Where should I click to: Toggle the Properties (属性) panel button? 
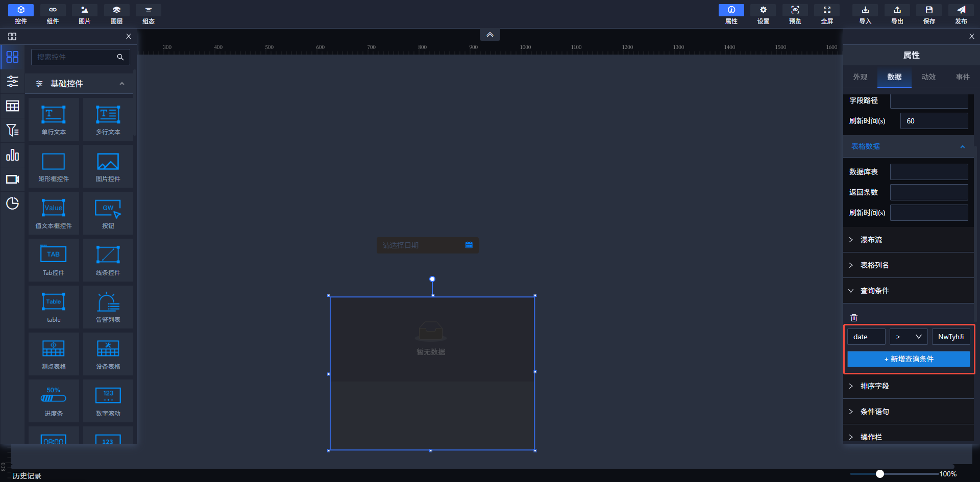tap(731, 14)
